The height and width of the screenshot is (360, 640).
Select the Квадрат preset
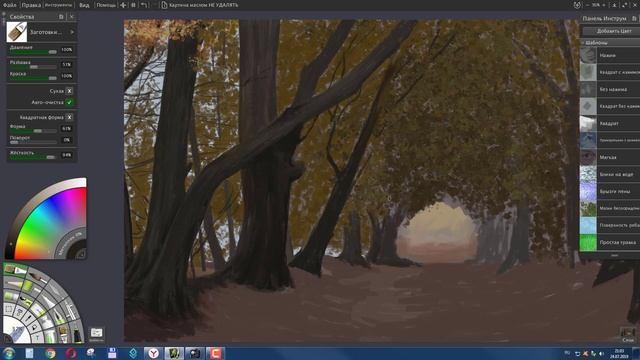[x=610, y=123]
